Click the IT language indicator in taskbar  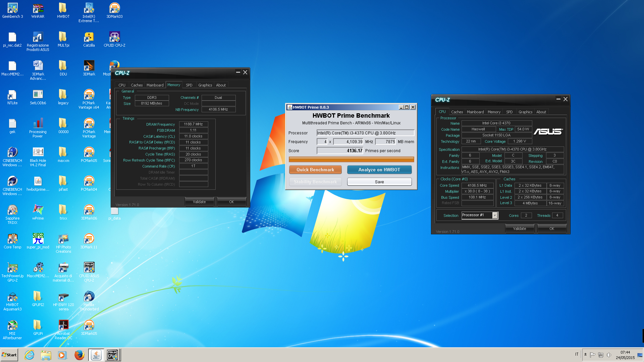tap(577, 354)
